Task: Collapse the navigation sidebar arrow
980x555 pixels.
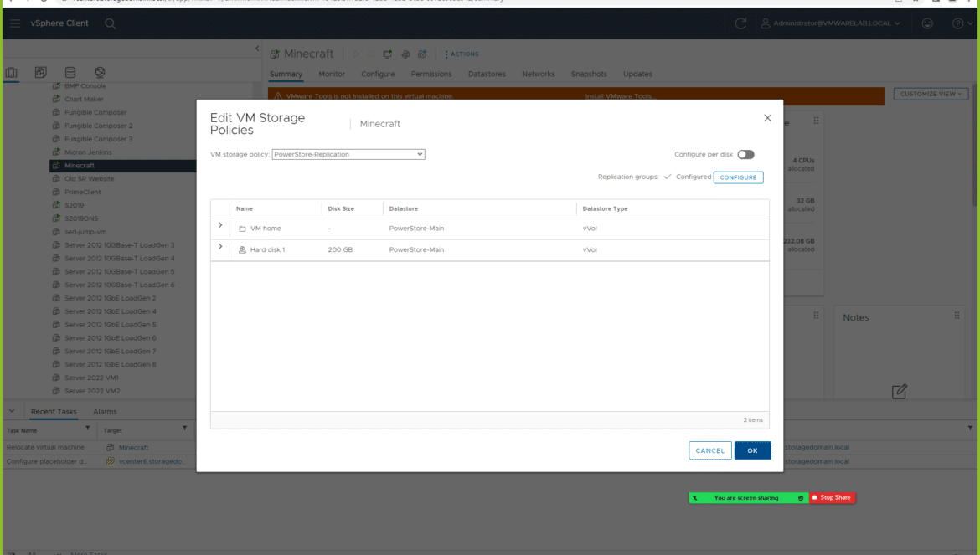Action: point(257,49)
